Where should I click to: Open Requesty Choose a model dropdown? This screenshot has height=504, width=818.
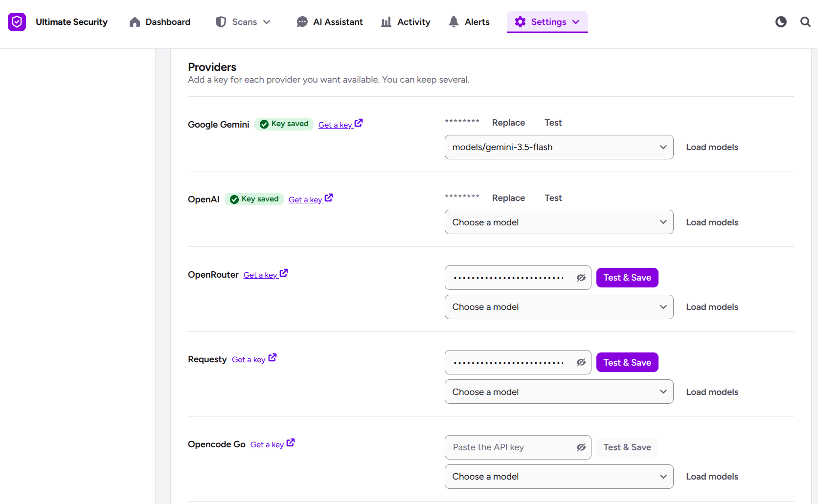[x=559, y=392]
